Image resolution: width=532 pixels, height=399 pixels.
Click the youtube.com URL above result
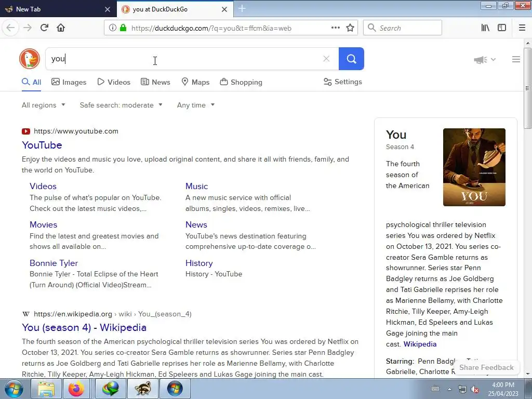[x=76, y=131]
